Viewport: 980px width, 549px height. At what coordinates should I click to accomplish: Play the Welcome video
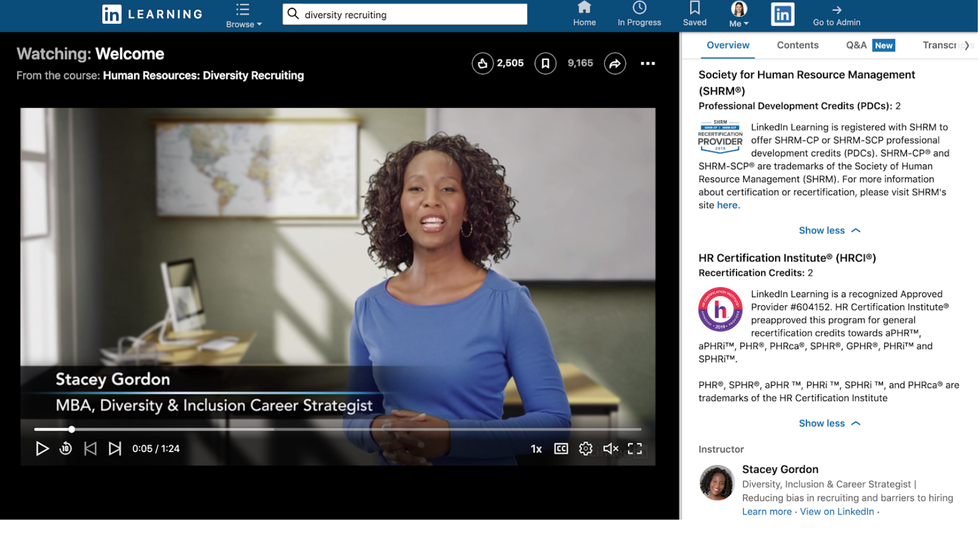(x=42, y=449)
